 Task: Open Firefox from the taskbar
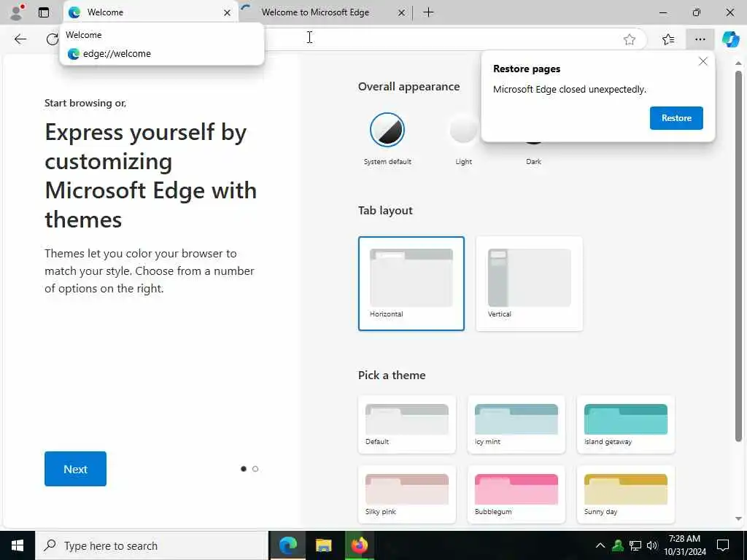[360, 545]
